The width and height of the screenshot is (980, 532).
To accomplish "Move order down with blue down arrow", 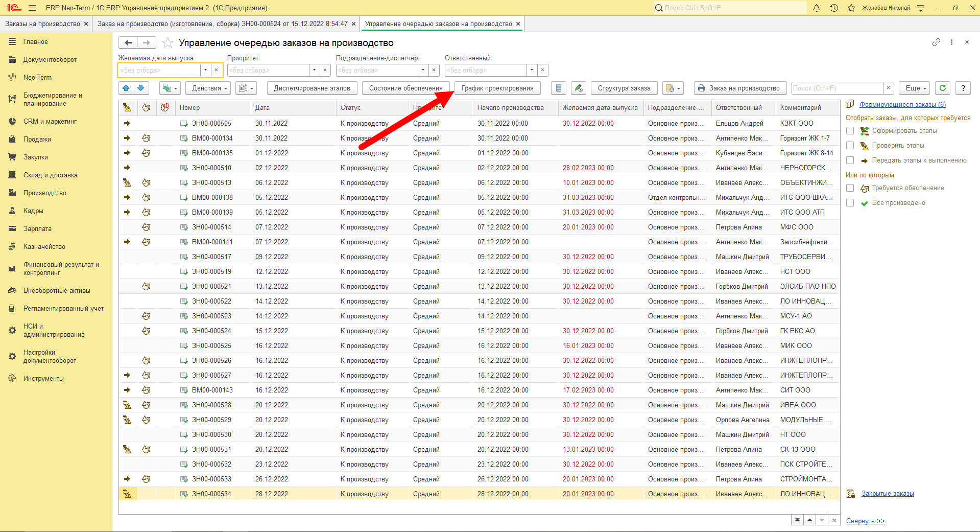I will (141, 88).
